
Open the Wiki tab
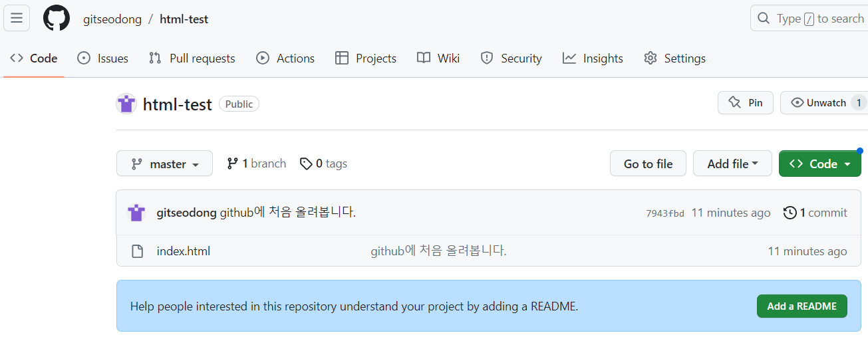438,58
